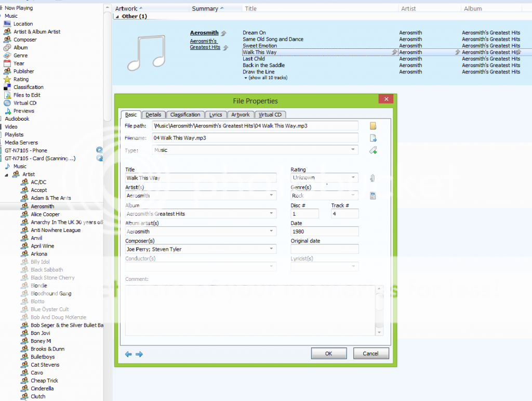The width and height of the screenshot is (532, 401).
Task: Click into the Filename field
Action: (255, 138)
